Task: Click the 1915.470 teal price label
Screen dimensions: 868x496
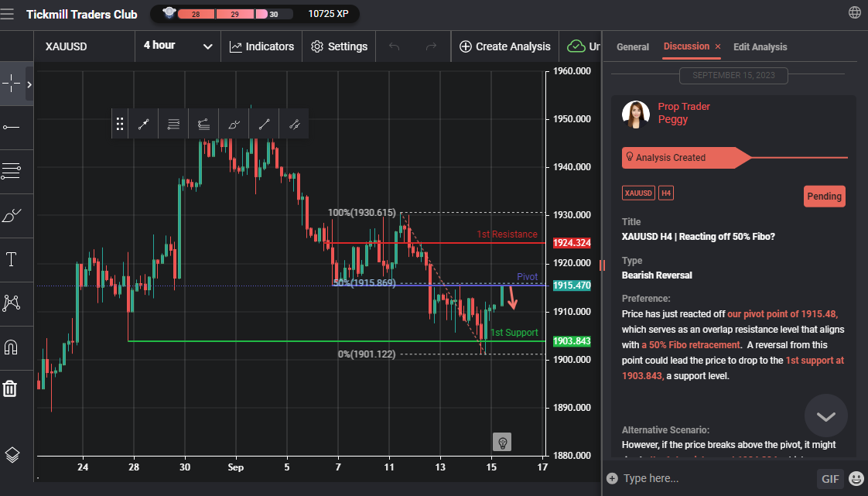Action: (572, 286)
